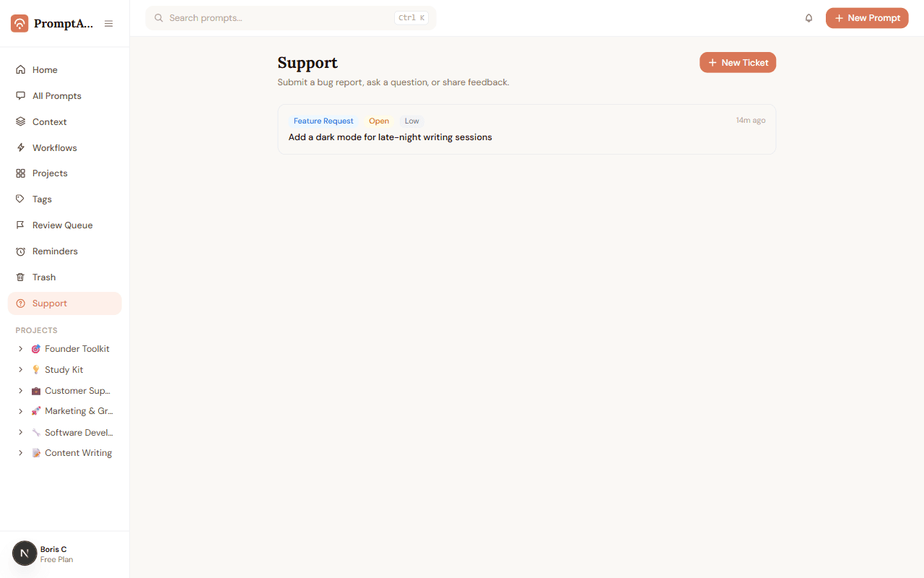Expand the Customer Sup... project chevron
The image size is (924, 578).
point(20,391)
